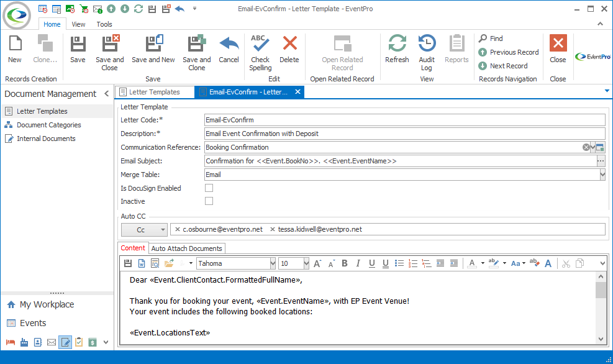Insert bulleted list in editor
The width and height of the screenshot is (613, 364).
click(399, 263)
